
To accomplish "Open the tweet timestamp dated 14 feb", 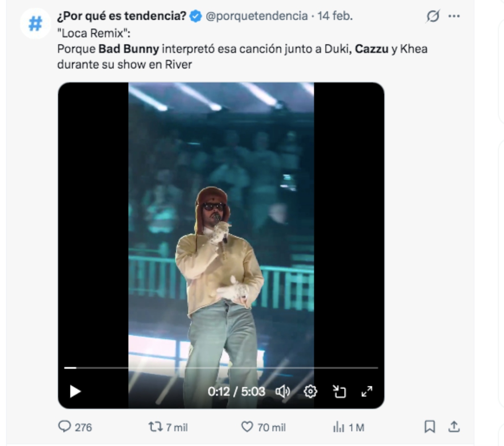I will [333, 17].
